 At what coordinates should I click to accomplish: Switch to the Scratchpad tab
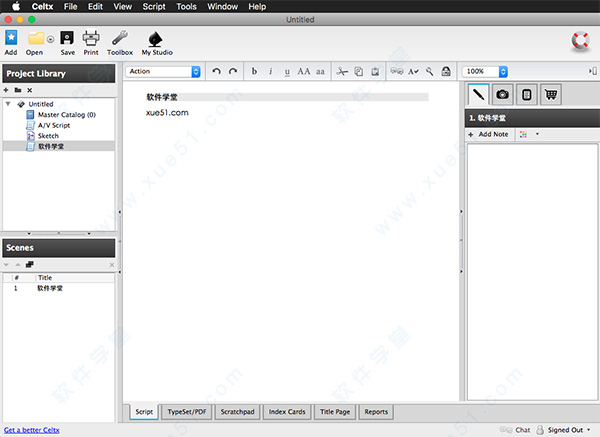(237, 412)
